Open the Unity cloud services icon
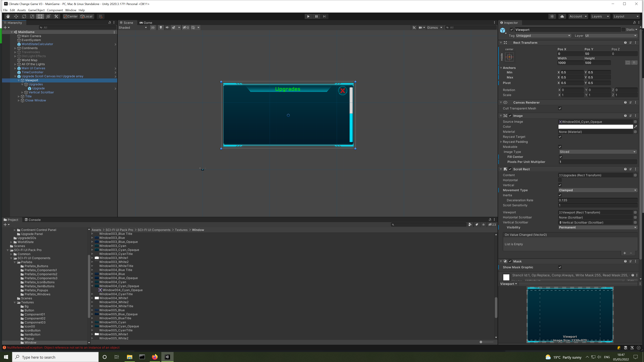This screenshot has height=362, width=644. tap(562, 16)
